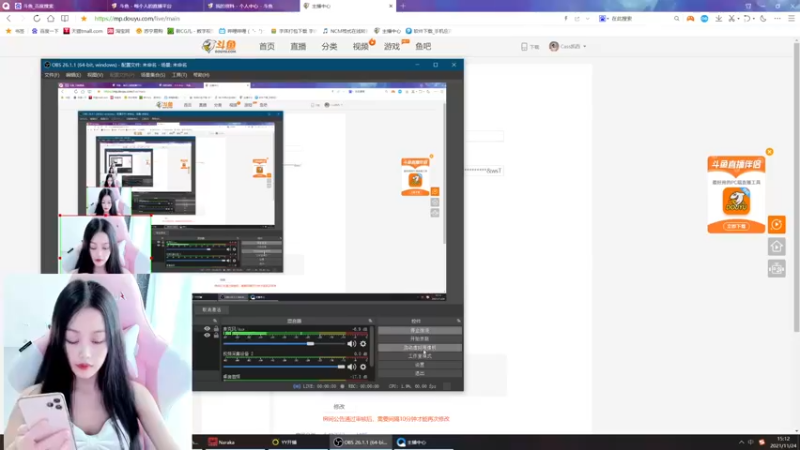
Task: Open a new browser tab with plus
Action: point(403,6)
